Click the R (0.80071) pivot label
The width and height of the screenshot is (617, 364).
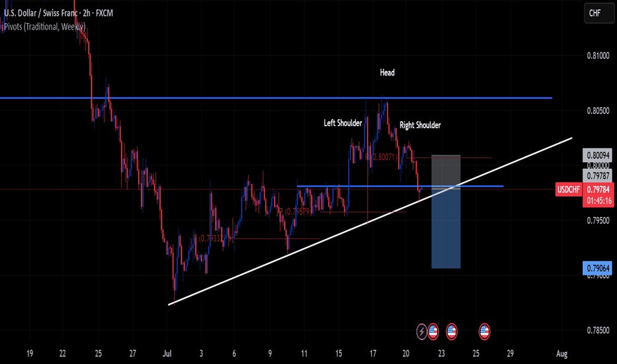coord(381,157)
